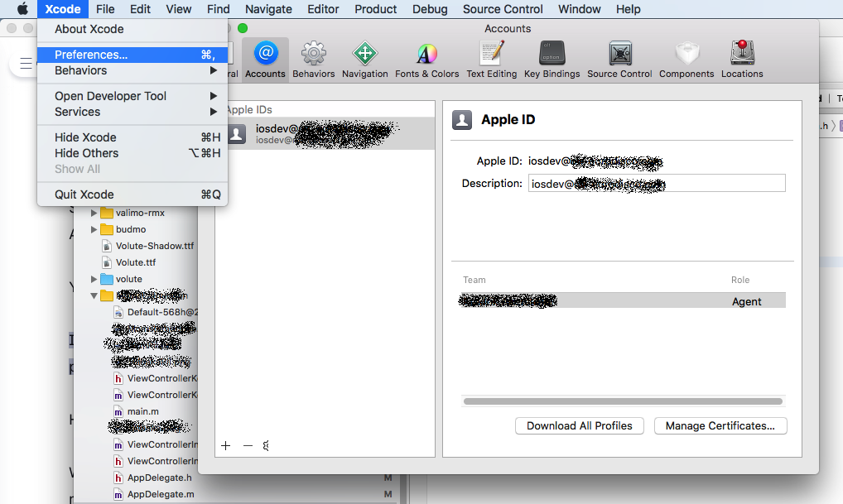Click the Apple ID profile icon
Image resolution: width=843 pixels, height=504 pixels.
pos(462,120)
